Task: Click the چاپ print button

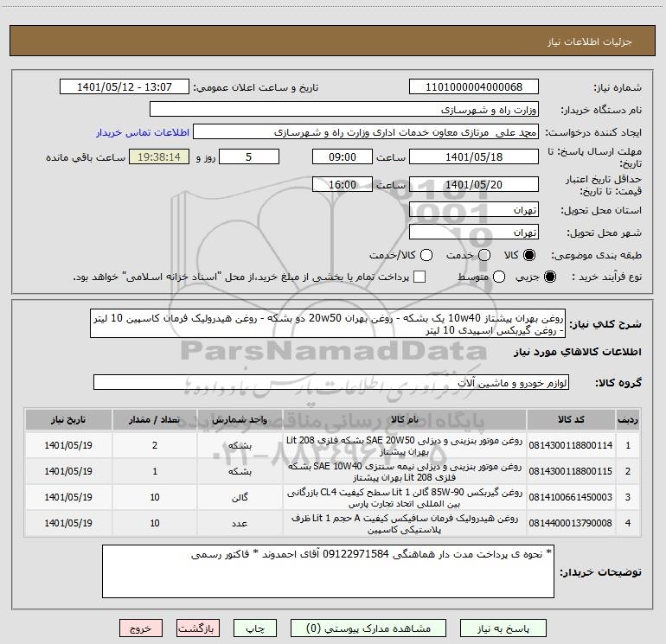Action: point(255,628)
